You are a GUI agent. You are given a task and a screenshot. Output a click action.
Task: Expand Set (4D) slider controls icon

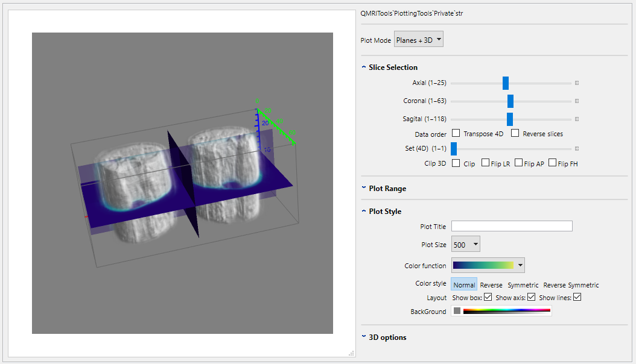[x=577, y=149]
